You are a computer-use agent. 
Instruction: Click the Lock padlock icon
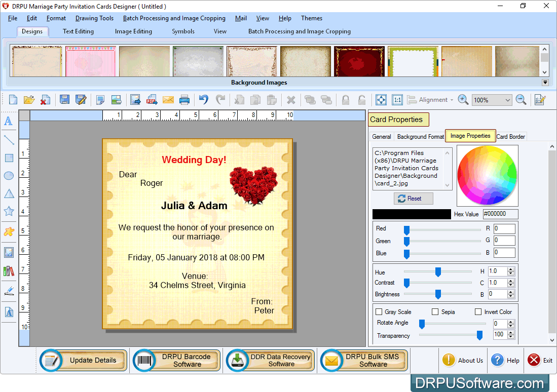346,100
